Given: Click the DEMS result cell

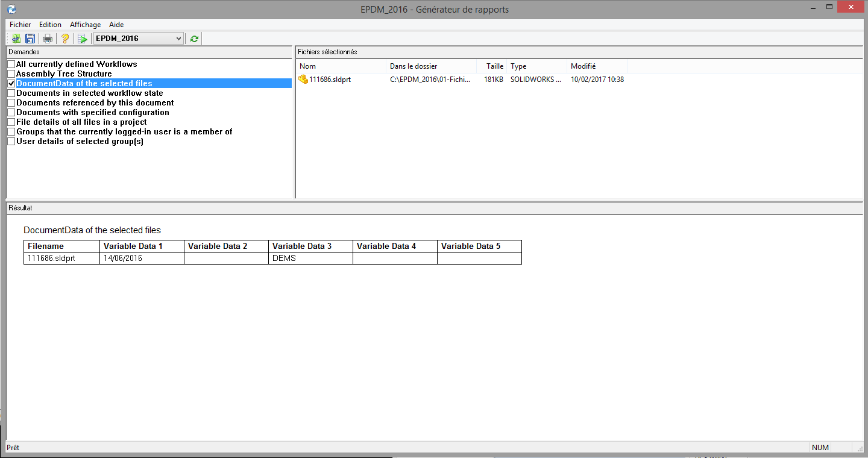Looking at the screenshot, I should coord(310,258).
